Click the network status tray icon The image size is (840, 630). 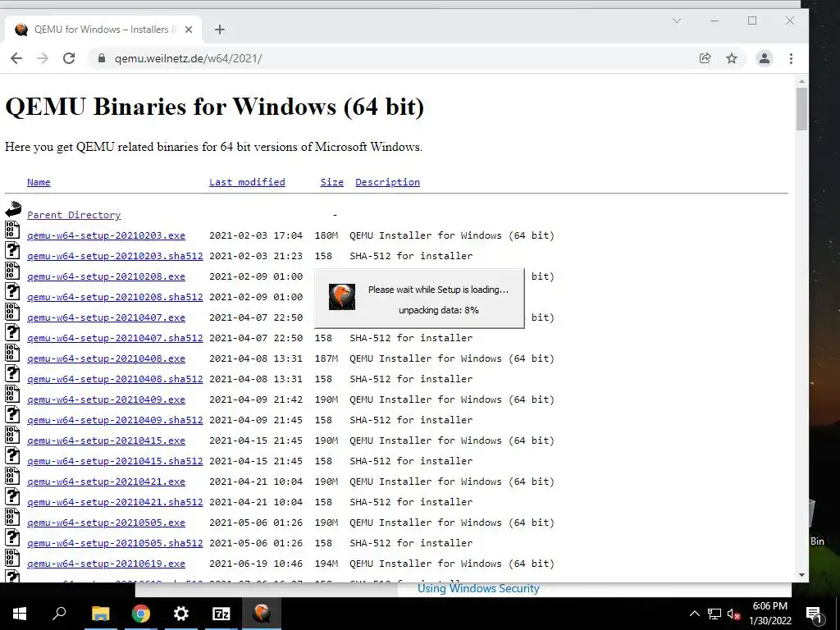click(714, 614)
